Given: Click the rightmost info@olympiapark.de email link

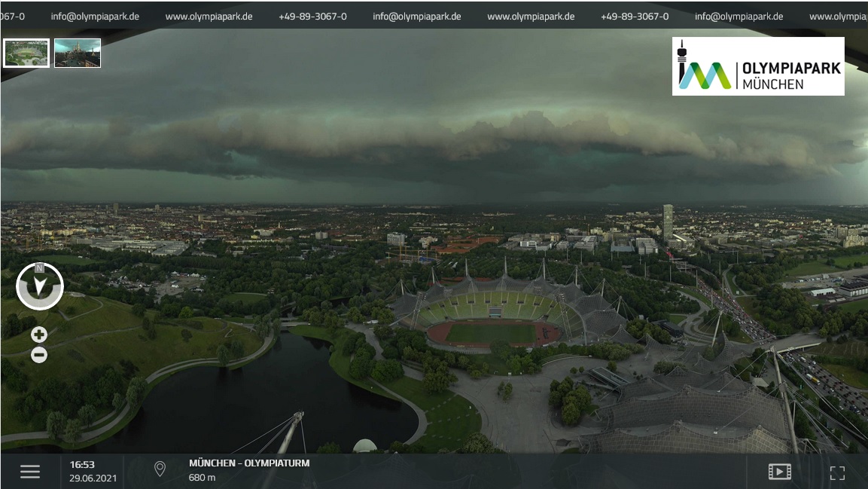Looking at the screenshot, I should coord(739,17).
